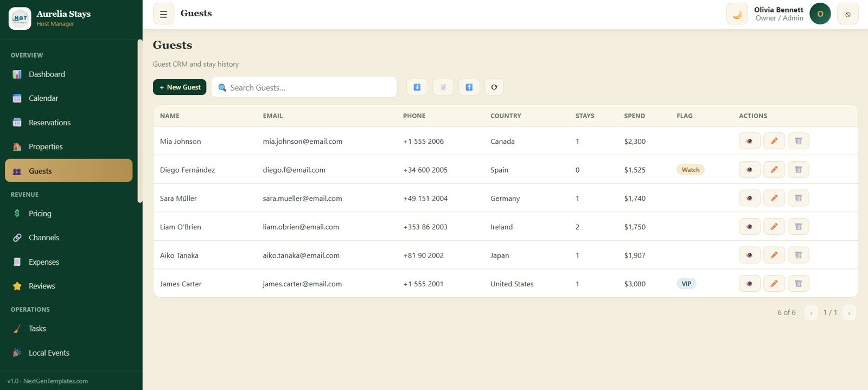Open Dashboard in the sidebar
This screenshot has height=390, width=868.
click(68, 74)
